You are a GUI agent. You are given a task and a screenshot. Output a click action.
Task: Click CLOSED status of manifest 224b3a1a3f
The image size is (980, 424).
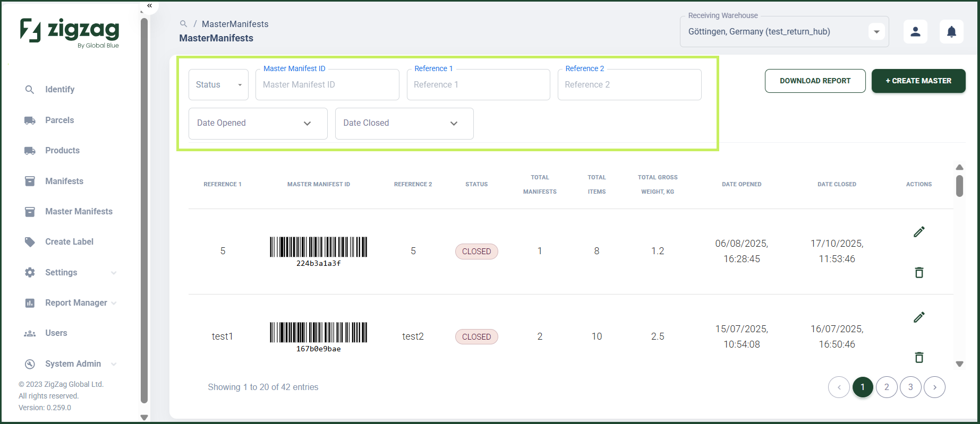[x=476, y=252]
